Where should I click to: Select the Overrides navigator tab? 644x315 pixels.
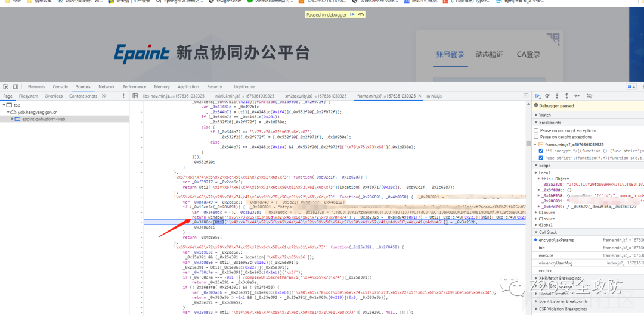tap(54, 96)
